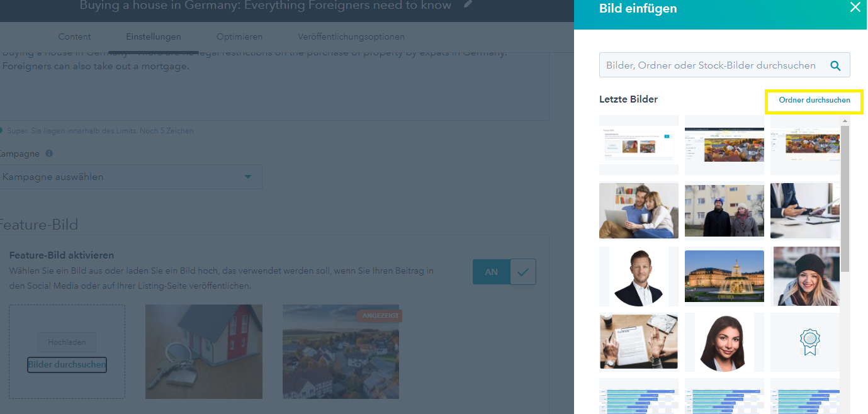The height and width of the screenshot is (414, 868).
Task: Click Bilder durchsuchen button
Action: click(x=67, y=364)
